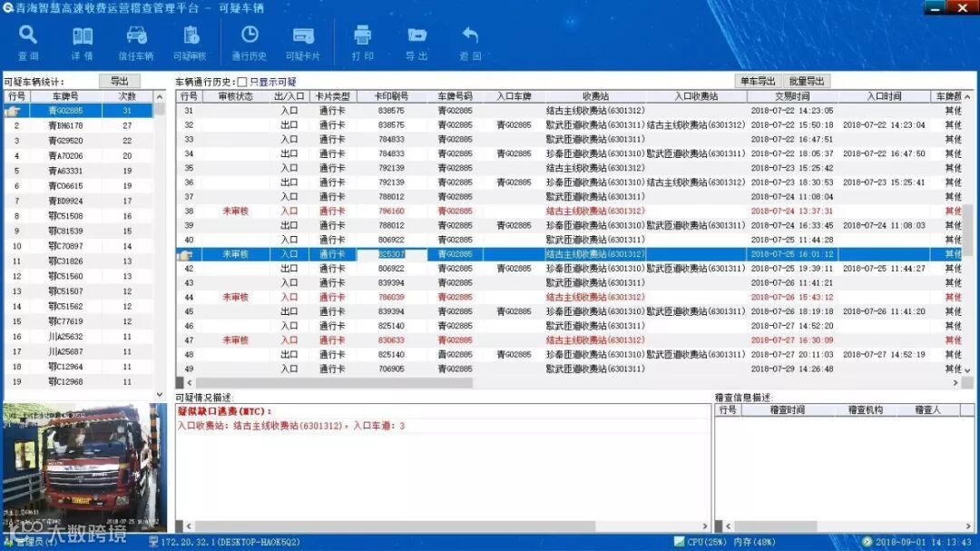Click down arrow of vehicle list scrollbar
980x551 pixels.
(160, 395)
